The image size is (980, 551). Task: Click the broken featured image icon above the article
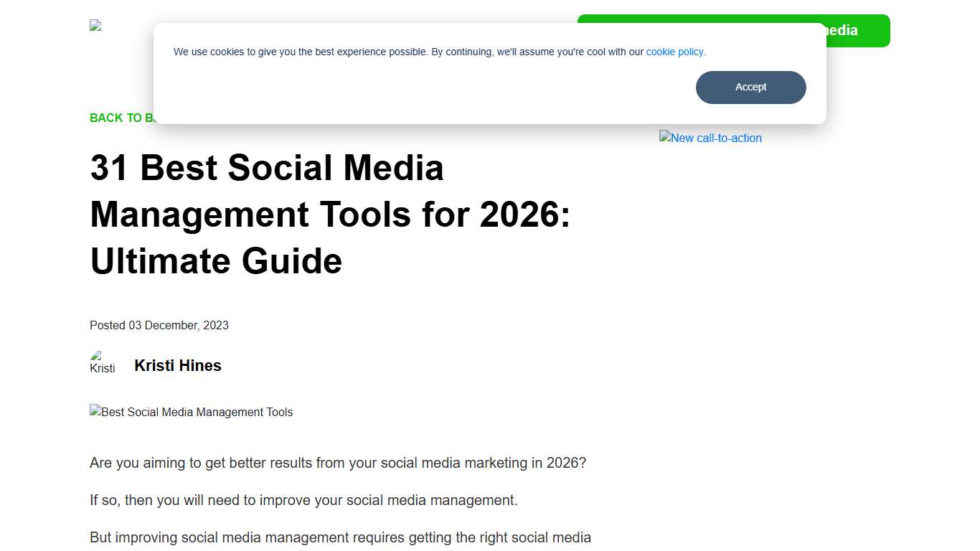95,411
